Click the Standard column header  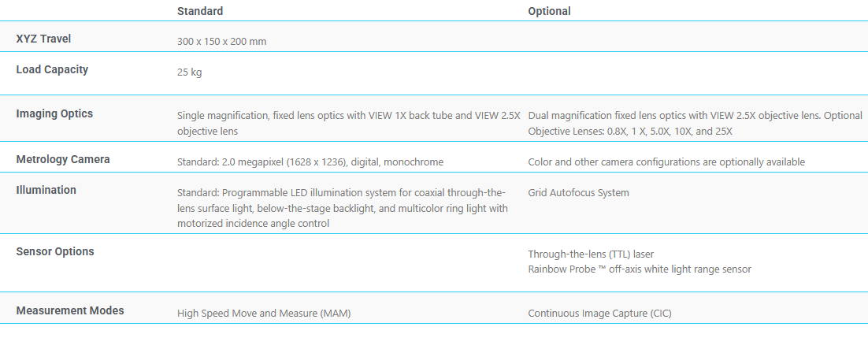tap(200, 11)
